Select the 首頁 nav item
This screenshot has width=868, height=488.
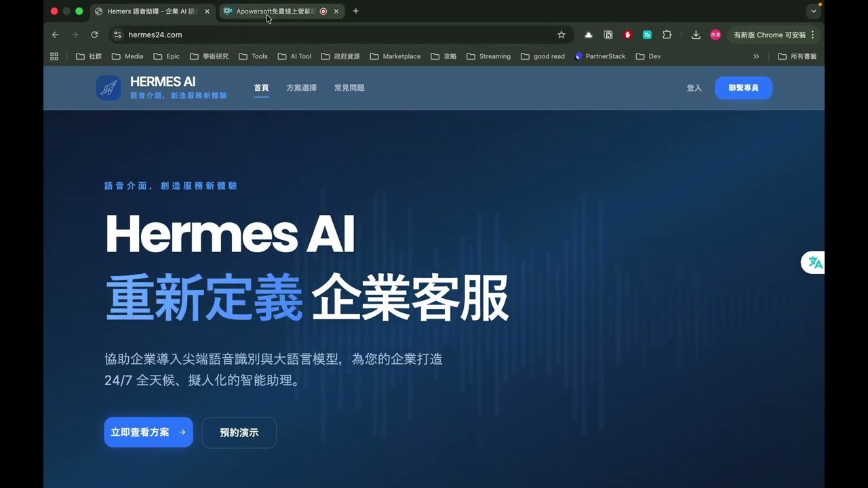[261, 87]
